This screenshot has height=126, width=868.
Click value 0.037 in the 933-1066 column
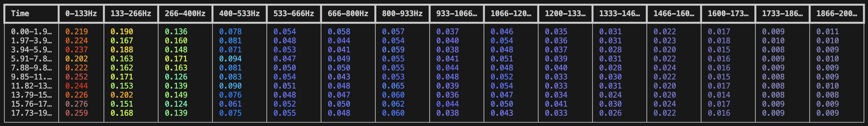click(x=448, y=32)
